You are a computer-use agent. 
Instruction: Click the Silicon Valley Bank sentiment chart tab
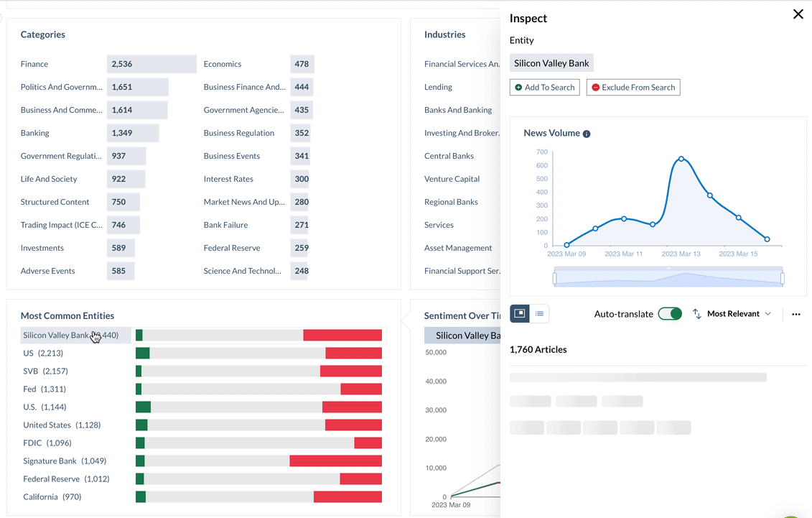point(462,336)
